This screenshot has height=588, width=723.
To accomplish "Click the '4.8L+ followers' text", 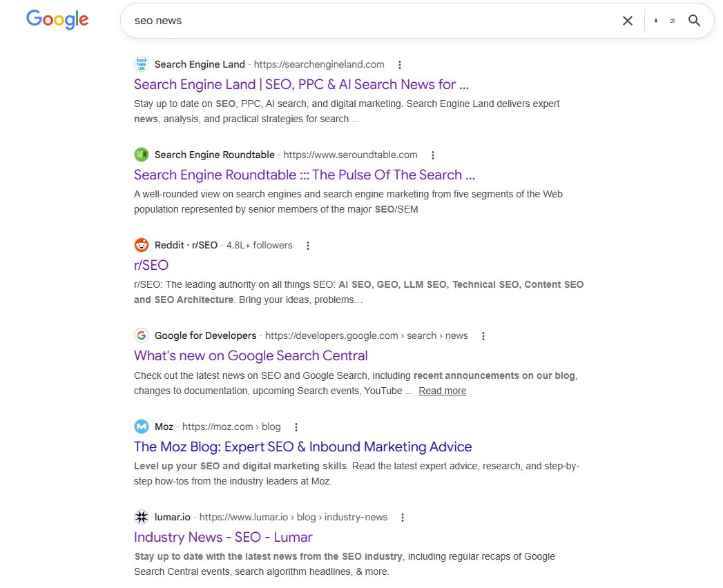I will 259,245.
